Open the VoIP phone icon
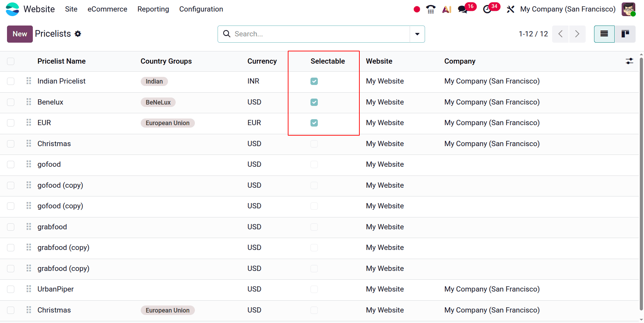Viewport: 644px width, 323px height. tap(431, 9)
